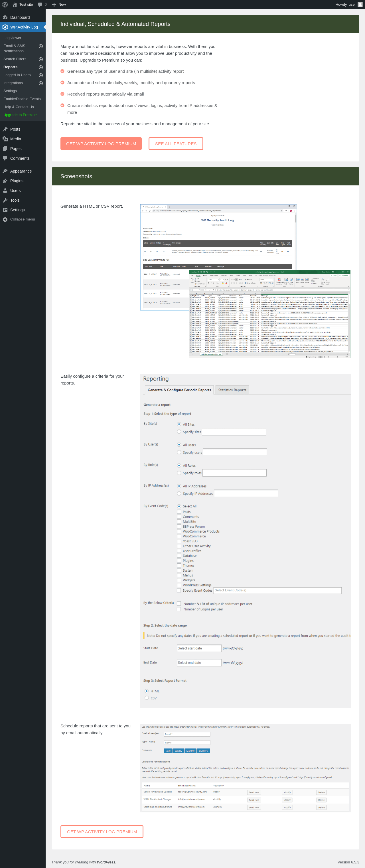Click the WordPress logo icon
Screen dimensions: 365x868
coord(5,4)
